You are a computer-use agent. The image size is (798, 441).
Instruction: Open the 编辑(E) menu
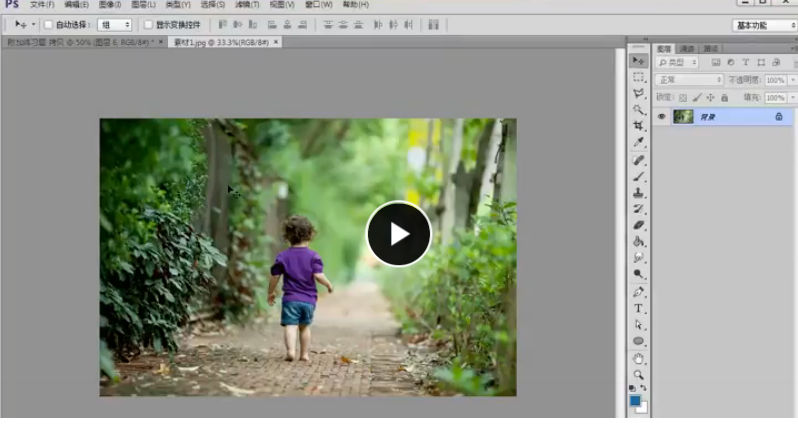coord(76,5)
